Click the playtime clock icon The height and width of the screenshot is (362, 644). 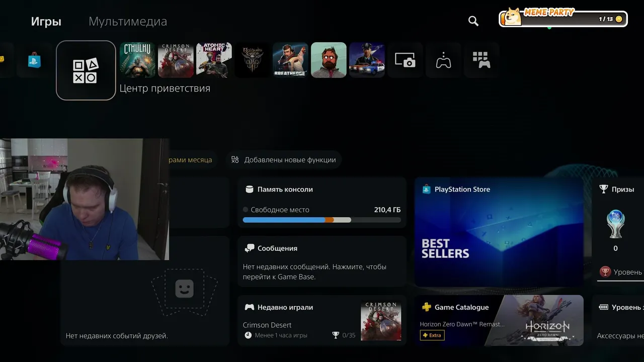coord(248,335)
